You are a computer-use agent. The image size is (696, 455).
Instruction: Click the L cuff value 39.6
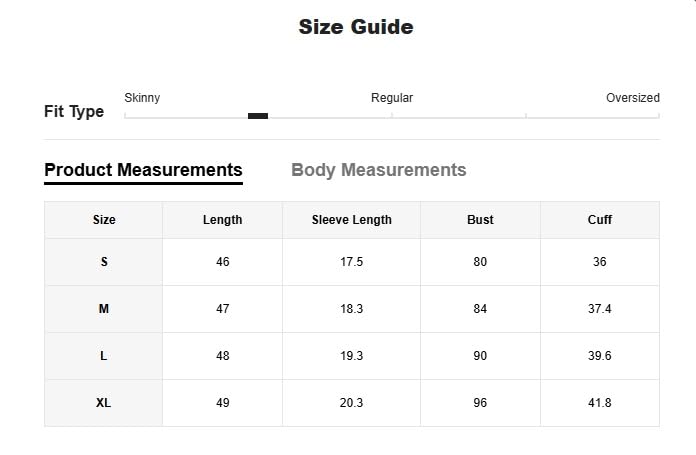click(x=600, y=356)
